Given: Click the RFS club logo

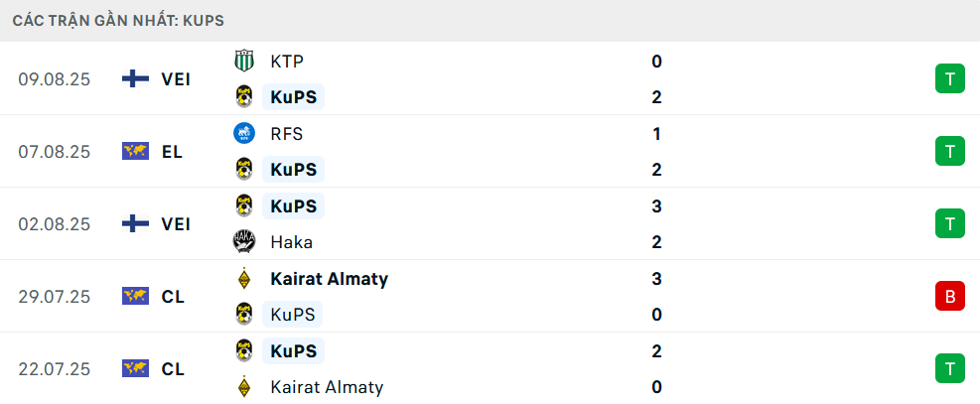Looking at the screenshot, I should click(x=243, y=134).
